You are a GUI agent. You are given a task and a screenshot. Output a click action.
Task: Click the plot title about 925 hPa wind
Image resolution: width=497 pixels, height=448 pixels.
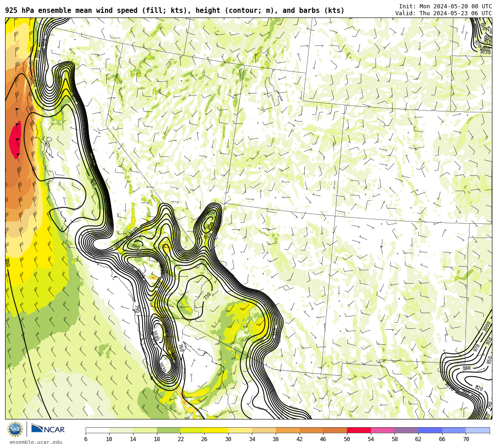175,11
